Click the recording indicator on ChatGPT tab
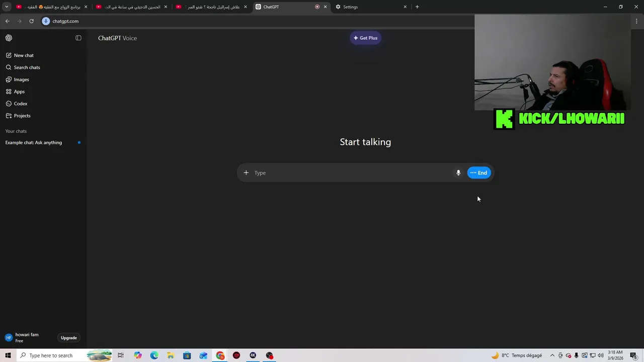This screenshot has height=362, width=644. [x=317, y=7]
